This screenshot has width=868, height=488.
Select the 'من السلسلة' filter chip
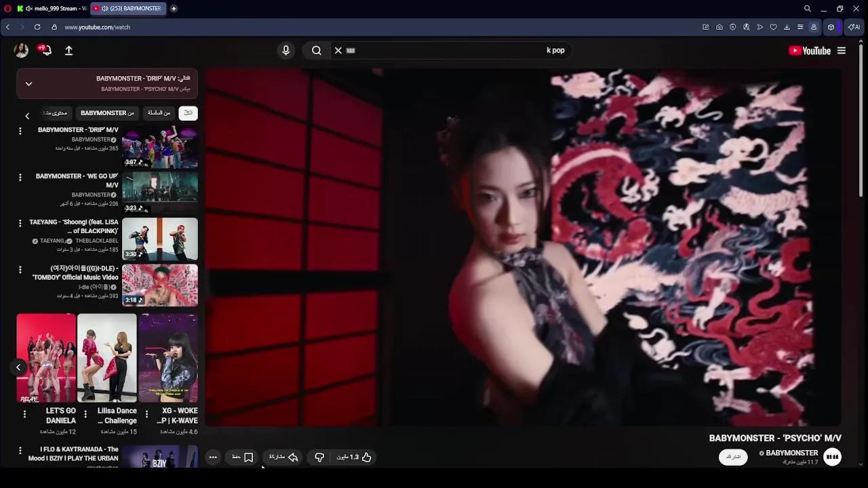159,113
